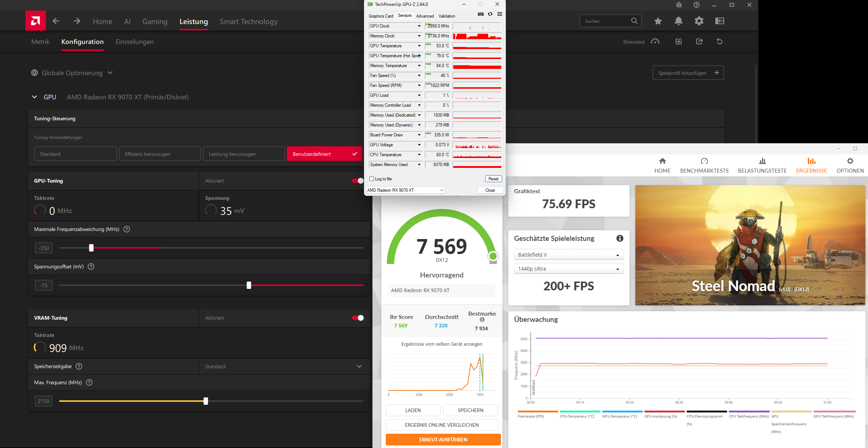Click the AMD logo home icon

(x=36, y=21)
